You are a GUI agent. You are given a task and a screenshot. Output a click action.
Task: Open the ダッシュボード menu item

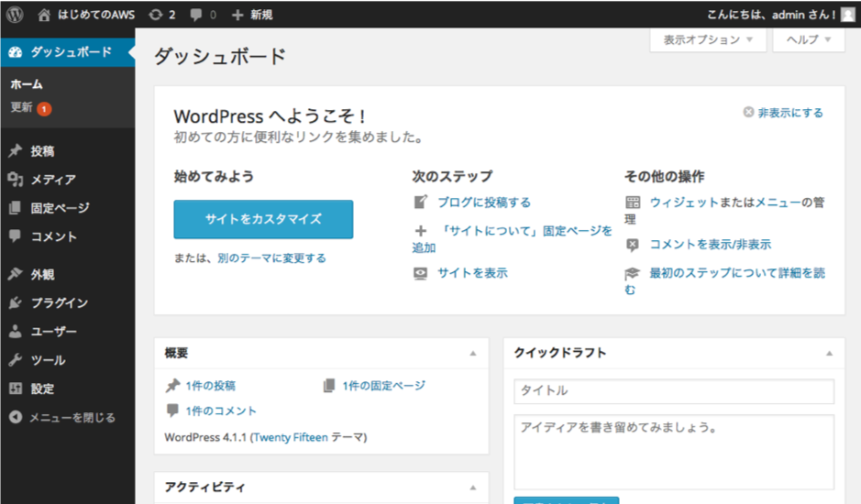(68, 52)
